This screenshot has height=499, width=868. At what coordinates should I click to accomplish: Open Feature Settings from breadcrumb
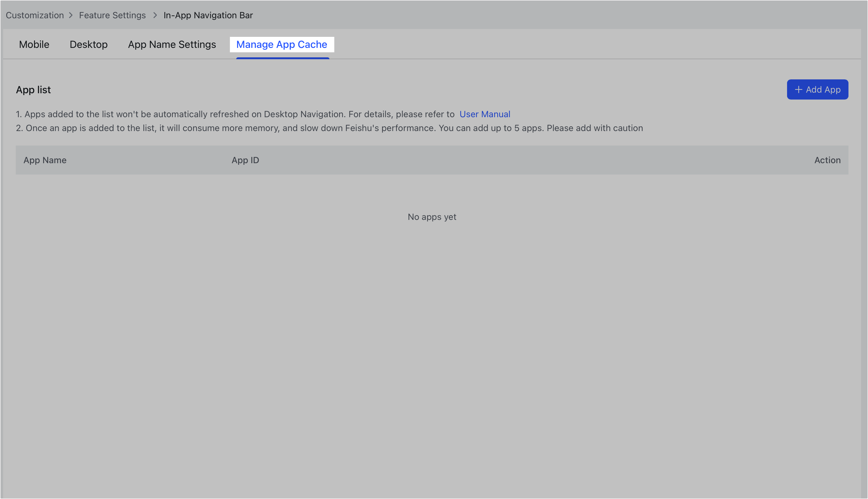point(112,15)
